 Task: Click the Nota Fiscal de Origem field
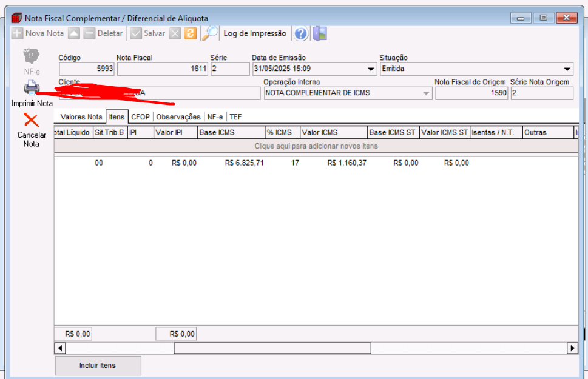pos(471,93)
